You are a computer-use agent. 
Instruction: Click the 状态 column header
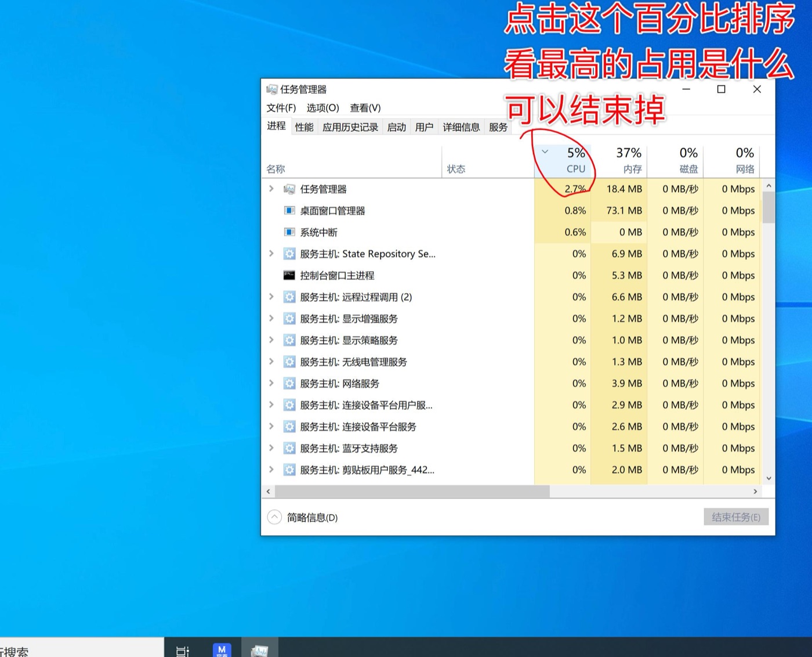click(x=488, y=161)
